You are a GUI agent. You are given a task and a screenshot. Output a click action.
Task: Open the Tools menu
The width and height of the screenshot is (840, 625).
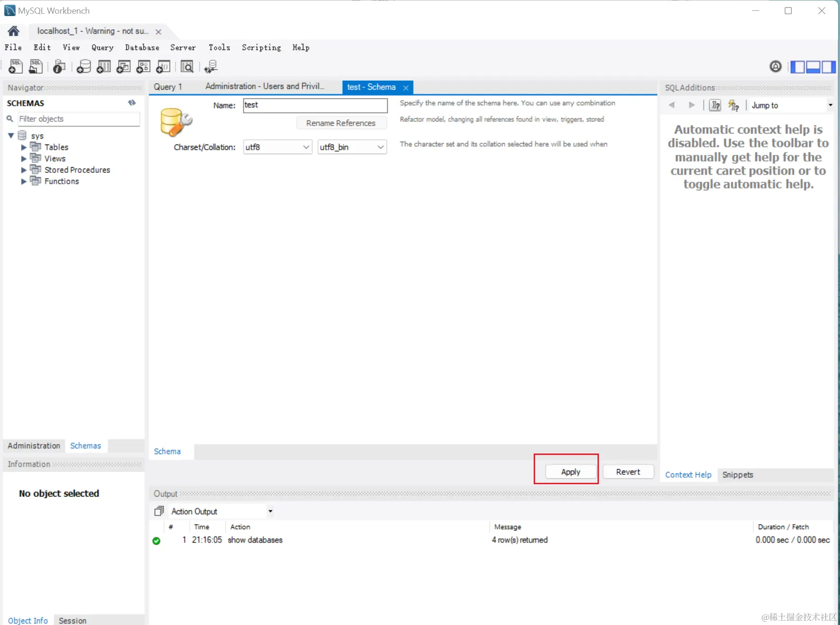pyautogui.click(x=219, y=47)
